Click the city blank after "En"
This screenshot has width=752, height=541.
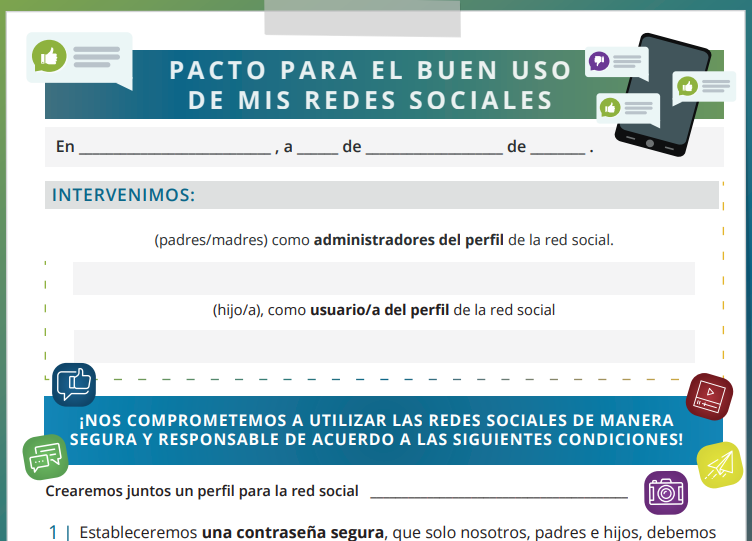click(x=175, y=147)
